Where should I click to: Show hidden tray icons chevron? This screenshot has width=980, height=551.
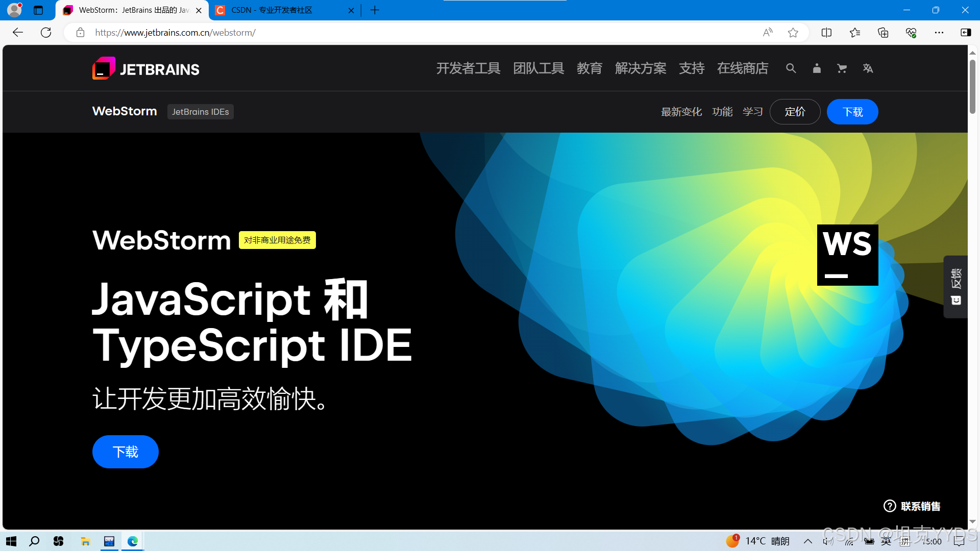pos(807,541)
